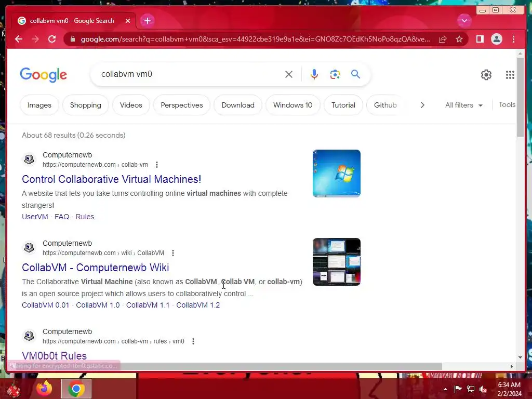This screenshot has height=399, width=532.
Task: Open Control Collaborative Virtual Machines! result
Action: (111, 179)
